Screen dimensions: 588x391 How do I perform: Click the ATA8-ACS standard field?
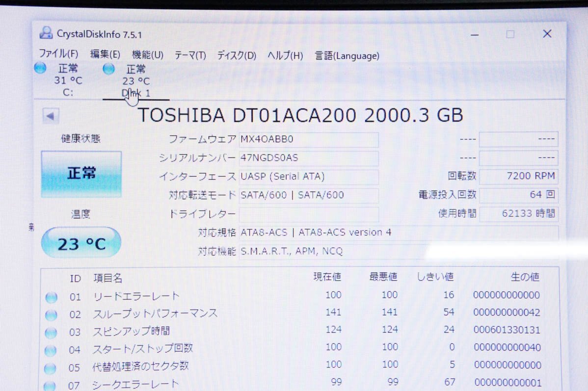coord(399,233)
